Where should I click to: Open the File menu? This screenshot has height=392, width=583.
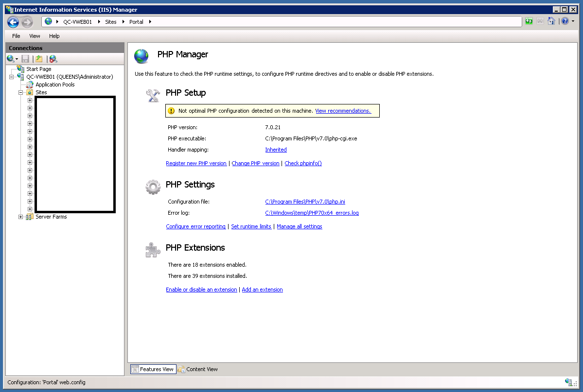(16, 36)
